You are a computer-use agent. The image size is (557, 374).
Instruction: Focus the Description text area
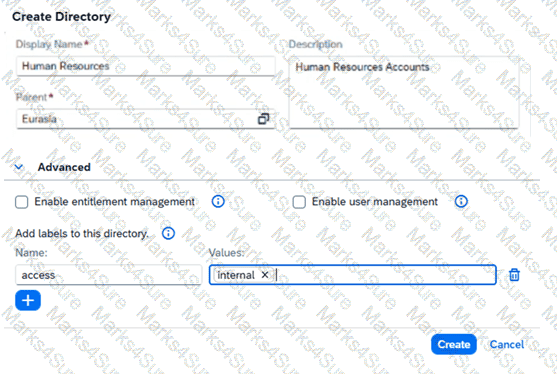tap(404, 92)
